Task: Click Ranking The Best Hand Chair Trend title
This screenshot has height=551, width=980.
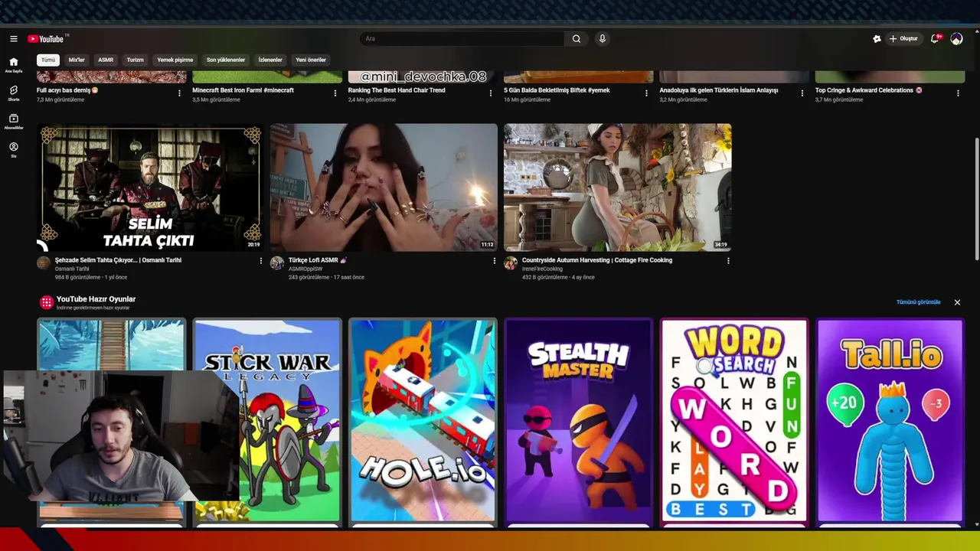Action: (397, 90)
